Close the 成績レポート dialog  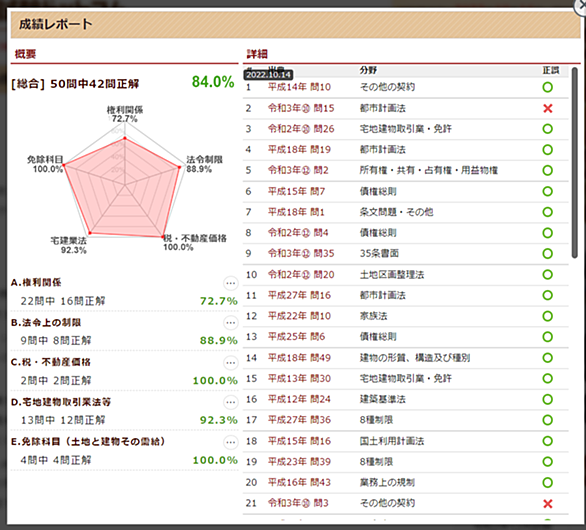pos(581,6)
